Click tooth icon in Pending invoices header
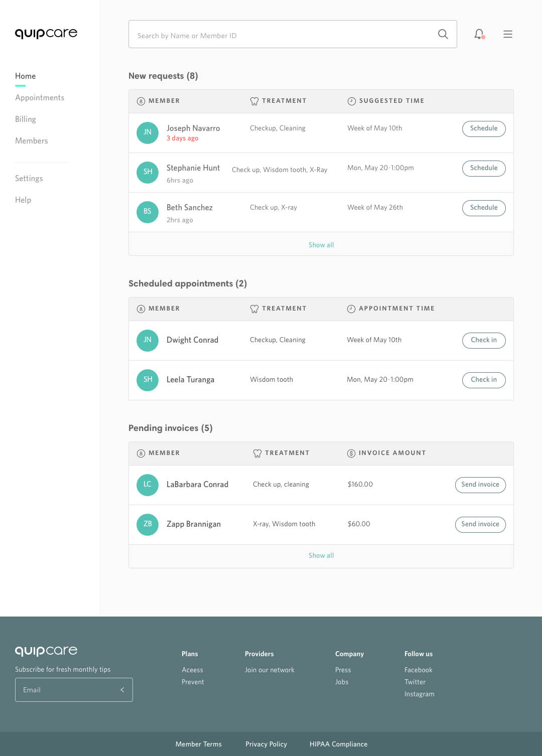542x756 pixels. pyautogui.click(x=257, y=453)
